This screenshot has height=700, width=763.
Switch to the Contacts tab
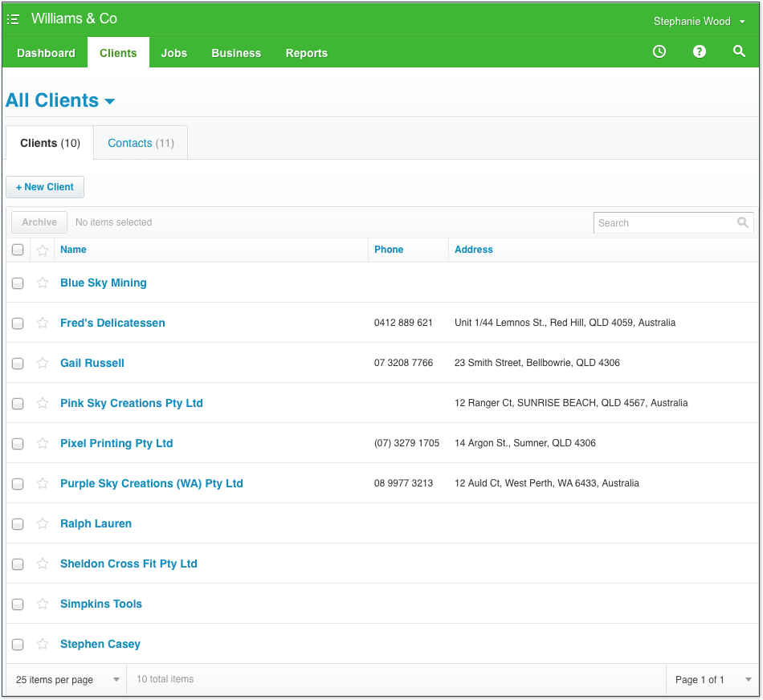[x=141, y=143]
